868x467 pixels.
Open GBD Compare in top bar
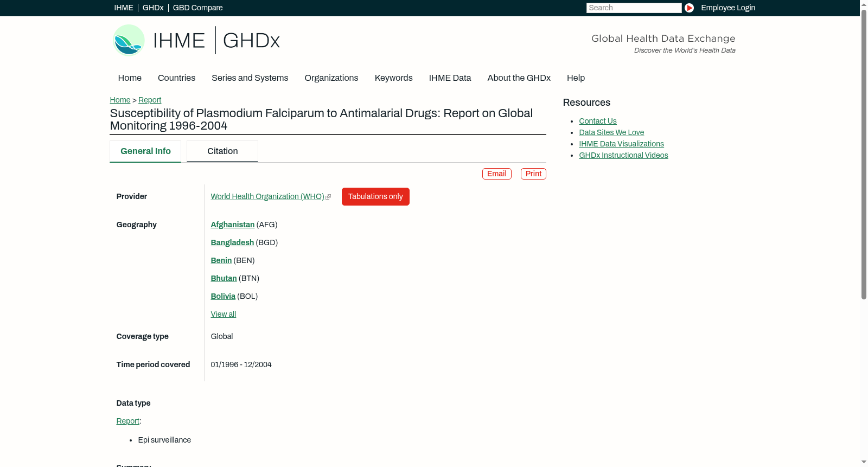pos(198,8)
